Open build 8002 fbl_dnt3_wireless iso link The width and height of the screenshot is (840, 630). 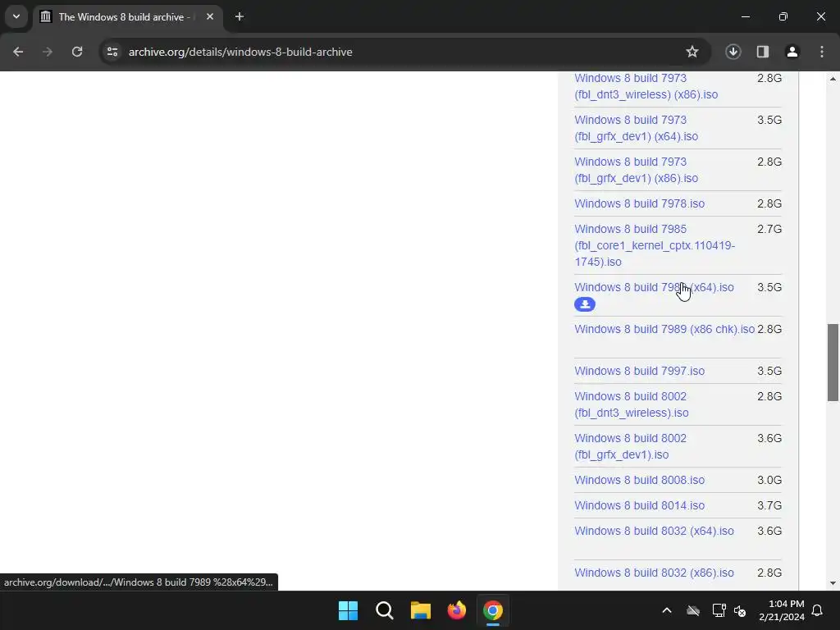632,404
